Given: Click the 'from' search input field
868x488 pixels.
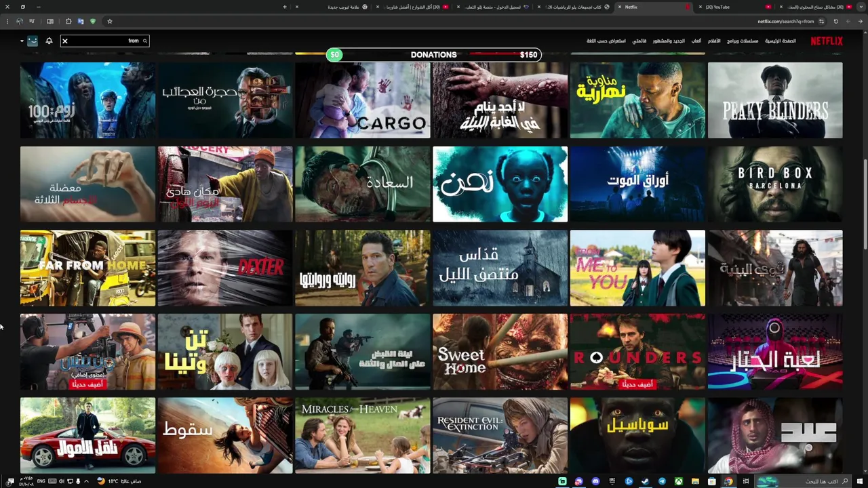Looking at the screenshot, I should (x=105, y=41).
